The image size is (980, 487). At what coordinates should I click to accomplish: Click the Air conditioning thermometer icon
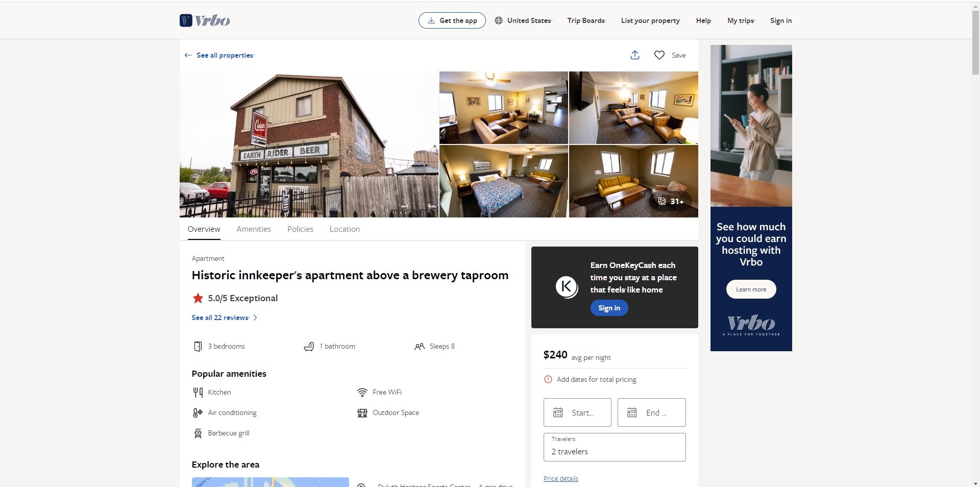coord(198,413)
